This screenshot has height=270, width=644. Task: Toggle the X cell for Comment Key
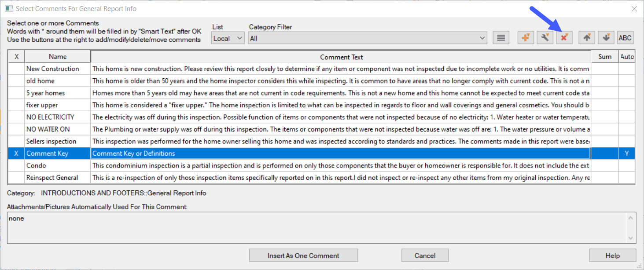(x=16, y=153)
